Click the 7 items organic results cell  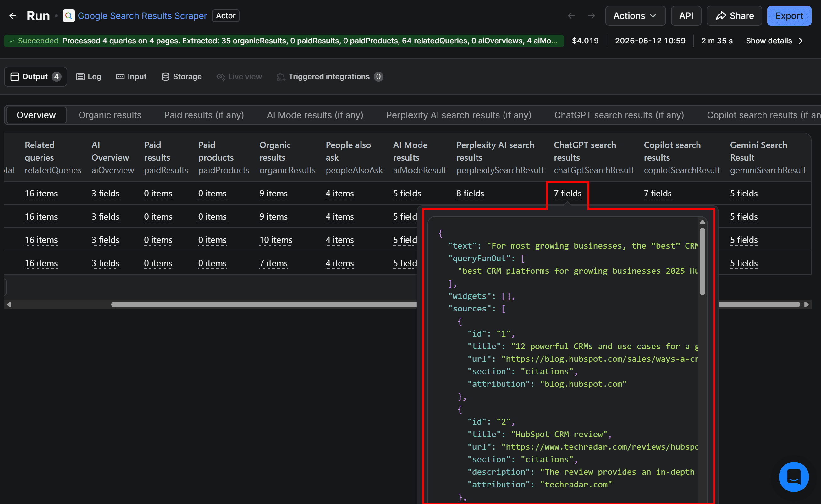point(273,263)
